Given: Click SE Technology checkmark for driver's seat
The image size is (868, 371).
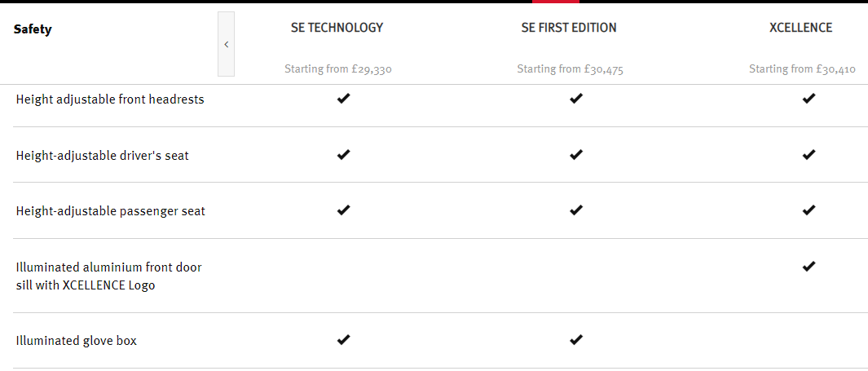Looking at the screenshot, I should pyautogui.click(x=343, y=154).
